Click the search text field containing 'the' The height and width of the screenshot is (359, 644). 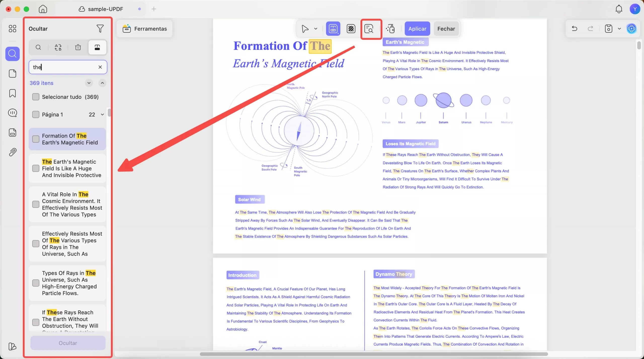pyautogui.click(x=68, y=67)
